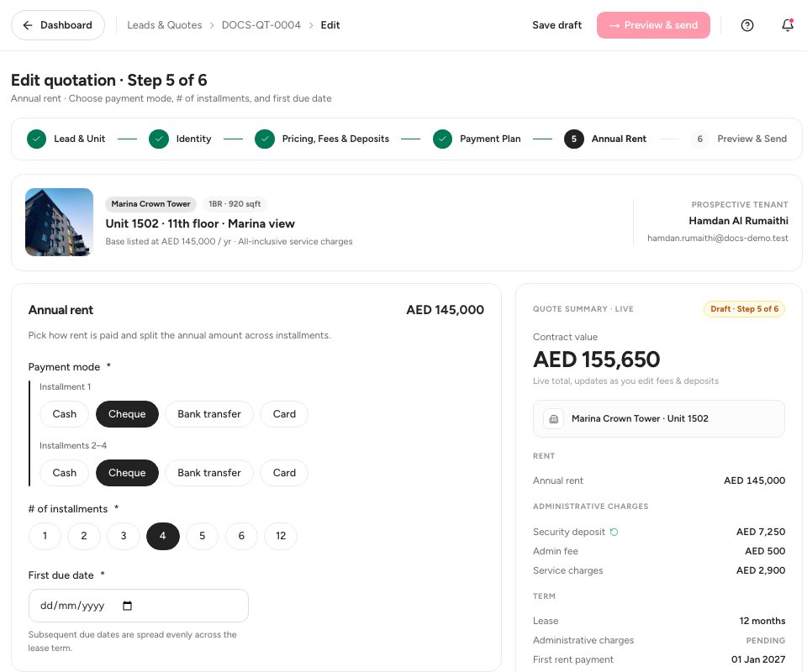Select Cash for Installment 1
Screen dimensions: 807x672
(x=65, y=414)
